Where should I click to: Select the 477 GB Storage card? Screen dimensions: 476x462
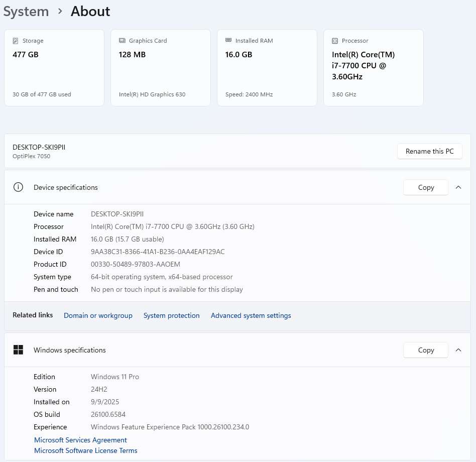[x=54, y=68]
